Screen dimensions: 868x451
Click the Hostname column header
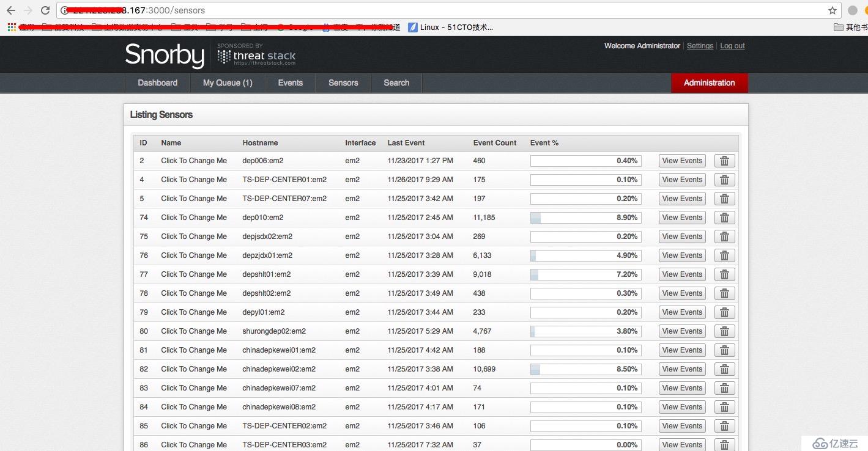260,143
